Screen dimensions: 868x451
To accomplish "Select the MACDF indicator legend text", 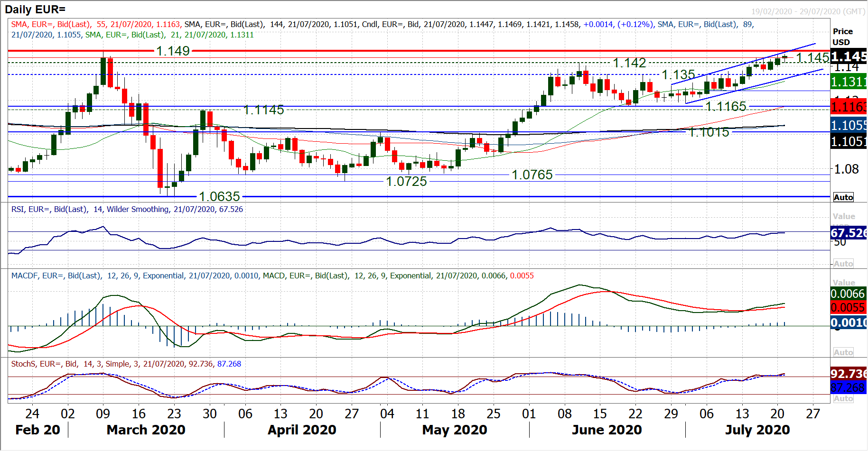I will 272,276.
